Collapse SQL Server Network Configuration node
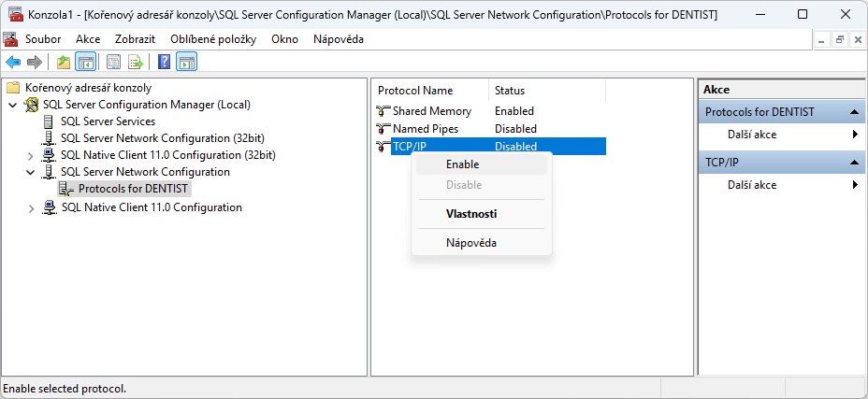Image resolution: width=868 pixels, height=399 pixels. click(x=31, y=172)
